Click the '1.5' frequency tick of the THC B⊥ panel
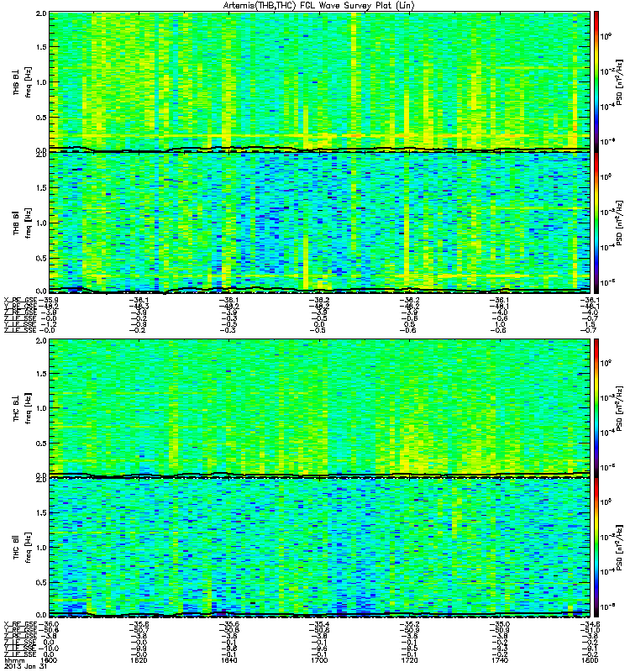This screenshot has width=630, height=672. pyautogui.click(x=41, y=374)
